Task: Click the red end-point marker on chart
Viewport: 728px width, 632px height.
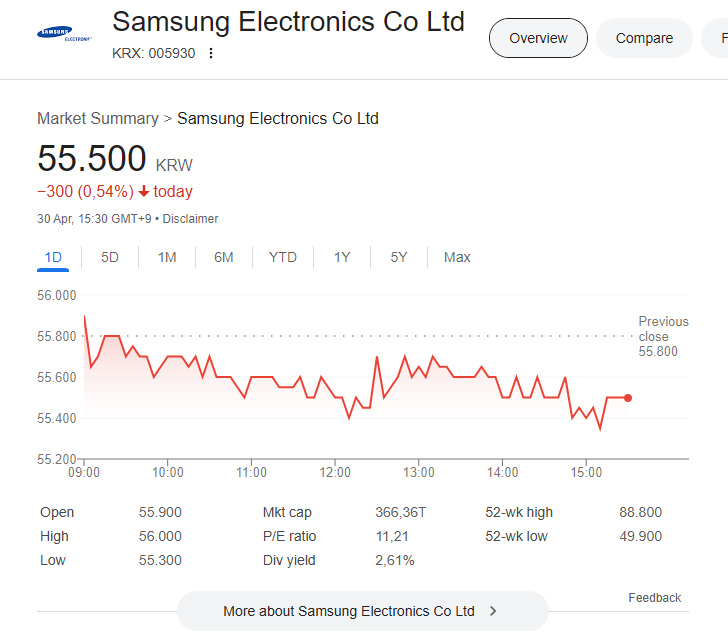Action: tap(628, 398)
